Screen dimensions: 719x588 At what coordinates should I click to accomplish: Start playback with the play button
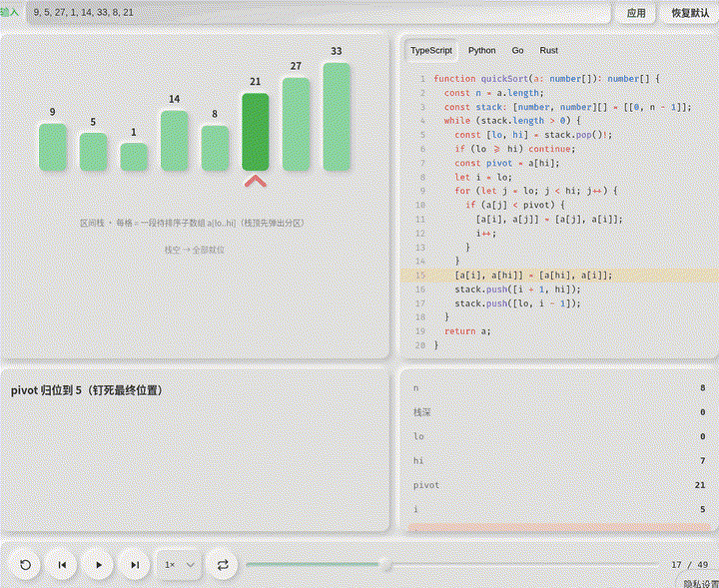click(99, 565)
